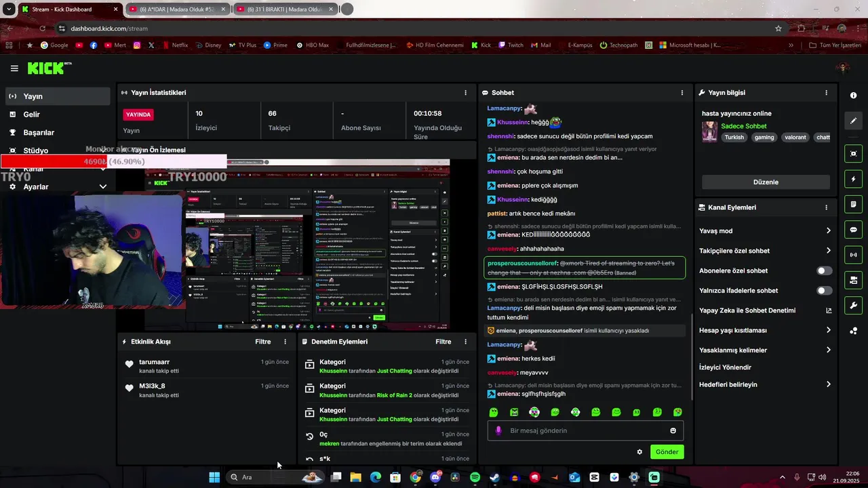Viewport: 868px width, 488px height.
Task: Open the emoji picker in chat input
Action: (x=673, y=430)
